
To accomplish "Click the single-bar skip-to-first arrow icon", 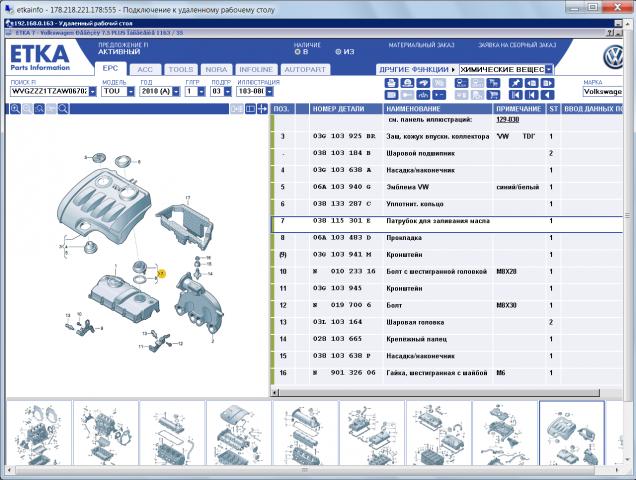I will [531, 95].
